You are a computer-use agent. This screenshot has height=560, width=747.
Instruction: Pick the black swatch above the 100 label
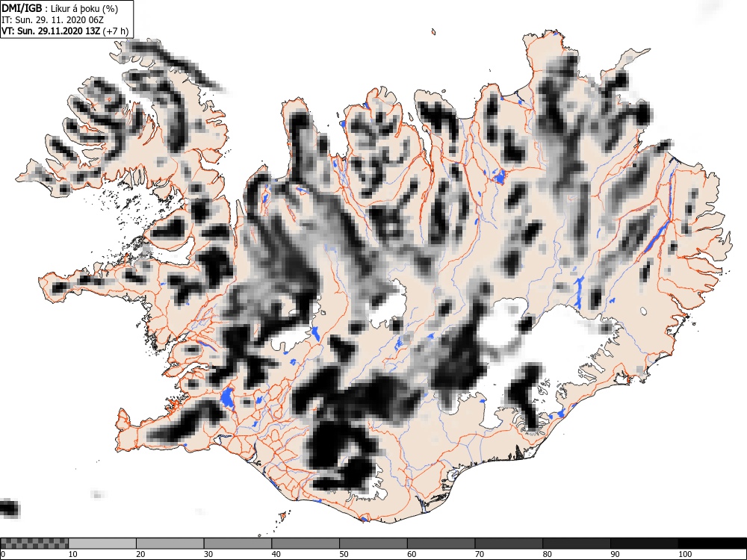(712, 544)
